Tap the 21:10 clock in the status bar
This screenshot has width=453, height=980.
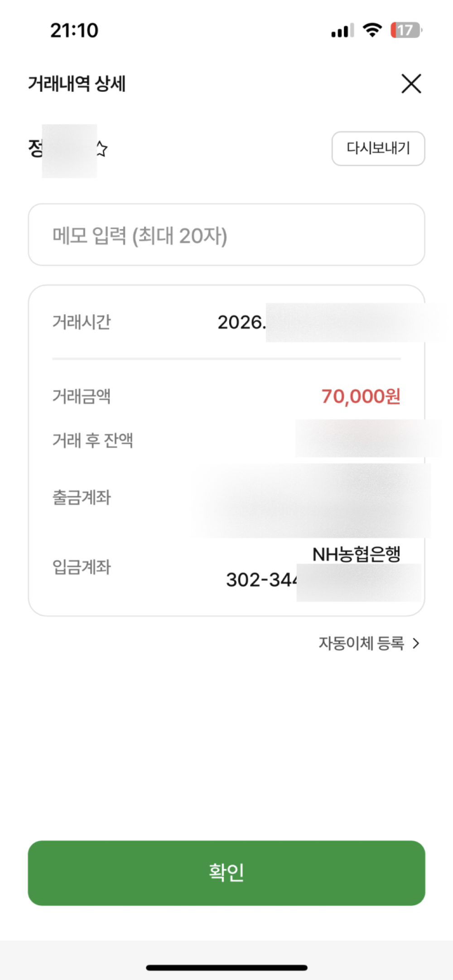point(74,30)
